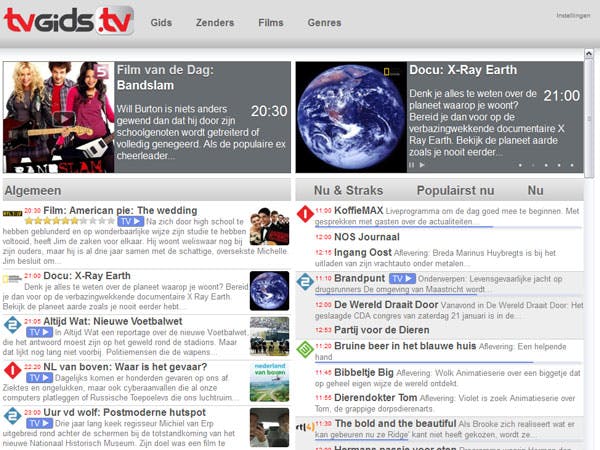
Task: Jump to the first carousel dot
Action: pos(520,165)
